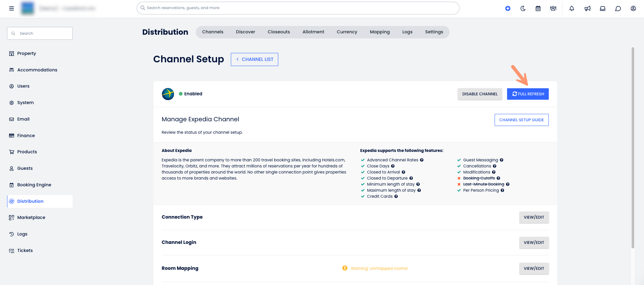Switch to the Closeouts tab
Image resolution: width=644 pixels, height=285 pixels.
pyautogui.click(x=279, y=32)
